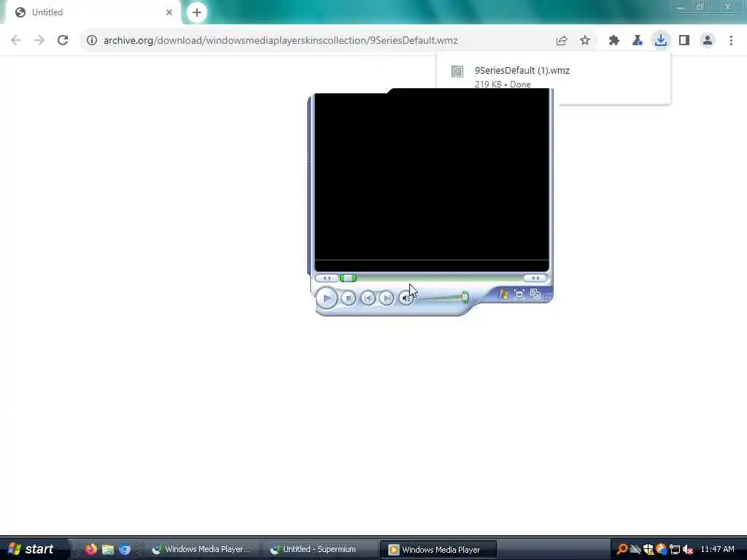Image resolution: width=747 pixels, height=560 pixels.
Task: Open the extensions puzzle icon
Action: 614,41
